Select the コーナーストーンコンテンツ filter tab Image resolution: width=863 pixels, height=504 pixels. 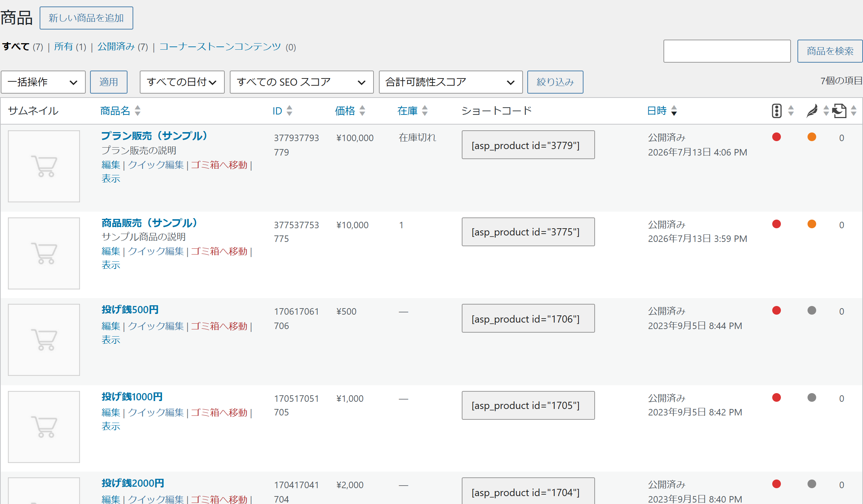pyautogui.click(x=220, y=47)
